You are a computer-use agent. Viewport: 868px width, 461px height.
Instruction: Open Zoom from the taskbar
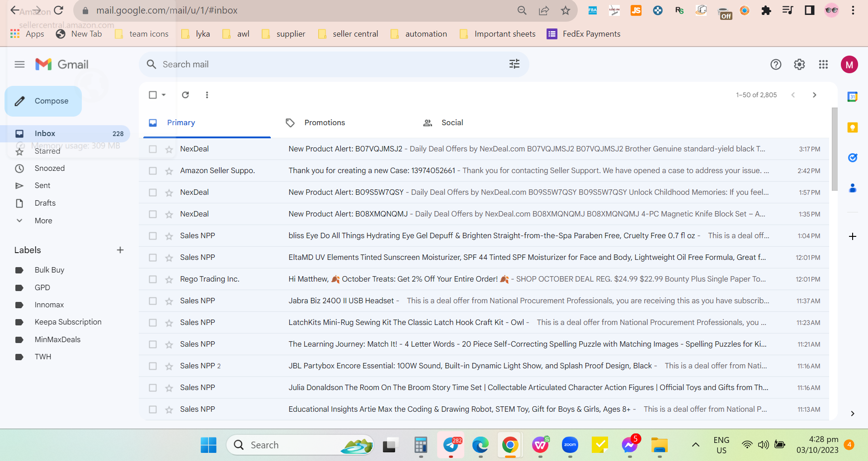click(x=570, y=445)
